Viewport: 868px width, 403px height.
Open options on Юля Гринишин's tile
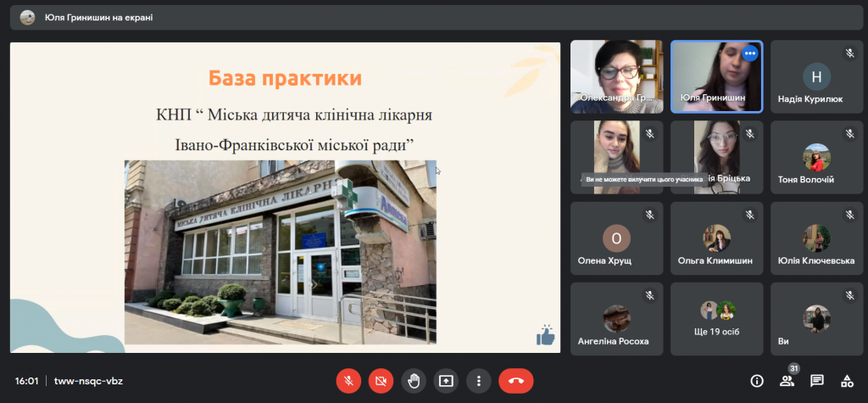point(749,53)
